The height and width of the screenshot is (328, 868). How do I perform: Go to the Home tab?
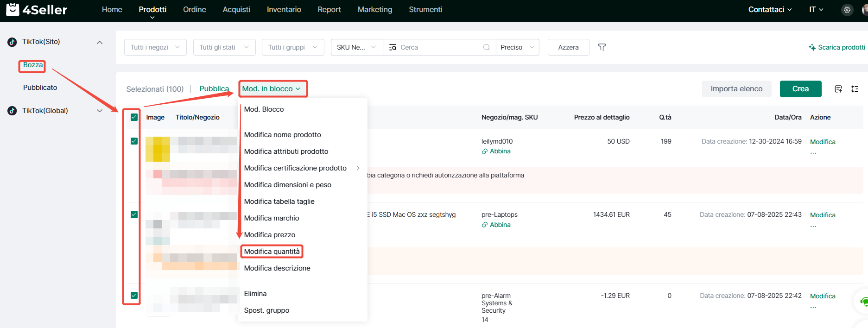click(x=112, y=10)
